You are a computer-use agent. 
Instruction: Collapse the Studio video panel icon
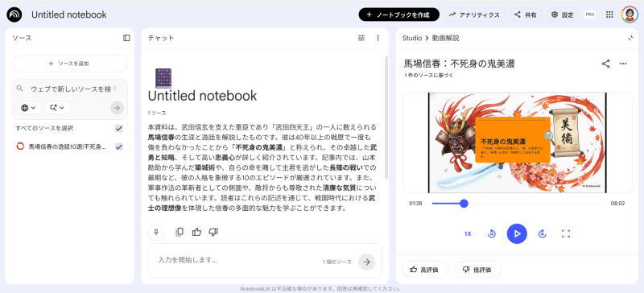[x=630, y=38]
